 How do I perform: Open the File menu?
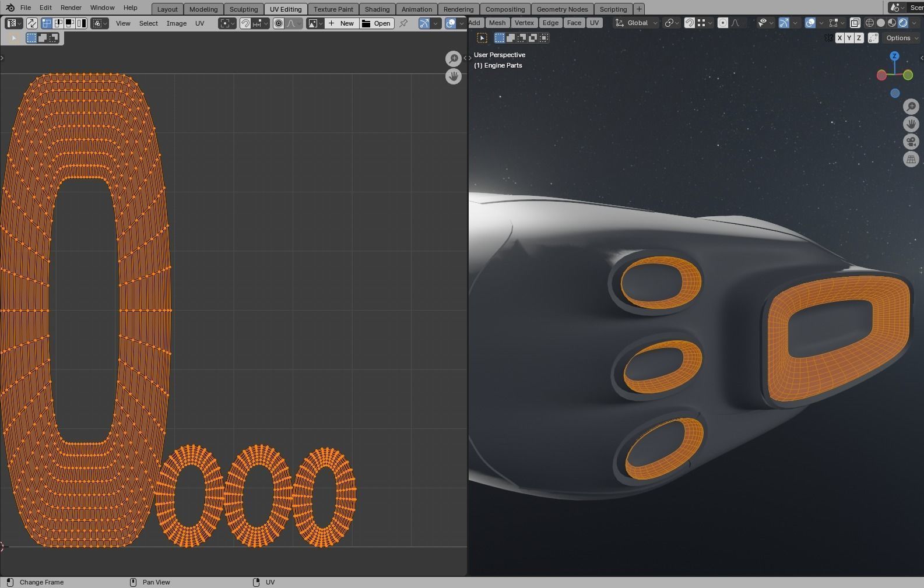pyautogui.click(x=26, y=8)
